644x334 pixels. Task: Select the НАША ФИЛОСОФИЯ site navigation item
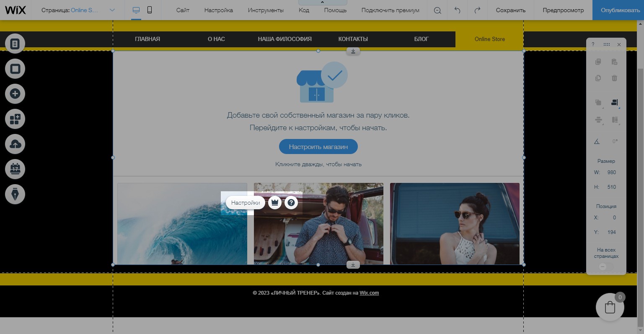(x=285, y=39)
